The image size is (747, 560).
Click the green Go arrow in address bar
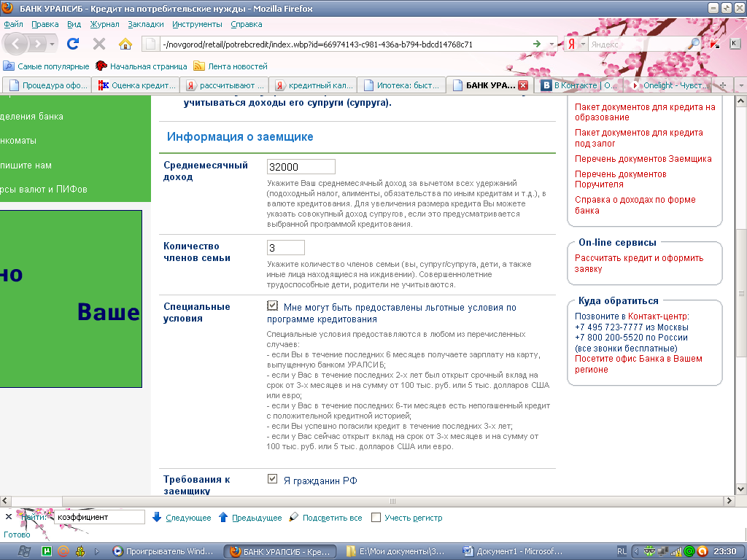point(537,44)
